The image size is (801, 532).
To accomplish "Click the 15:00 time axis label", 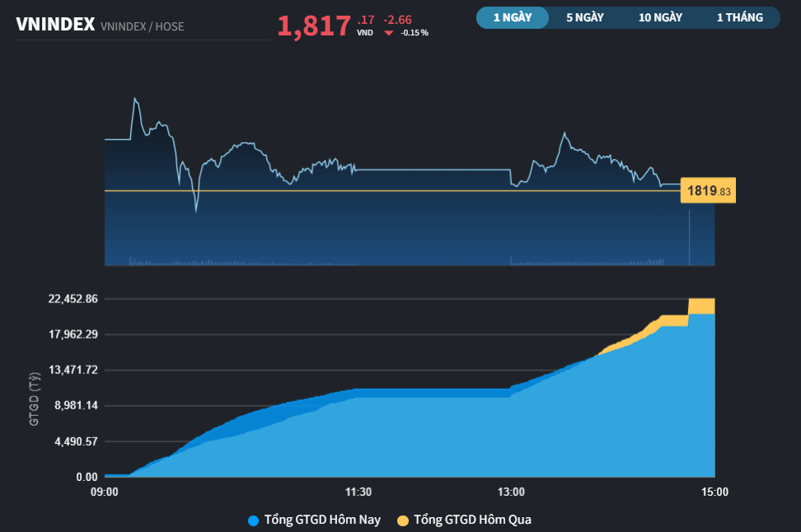I will click(x=714, y=492).
